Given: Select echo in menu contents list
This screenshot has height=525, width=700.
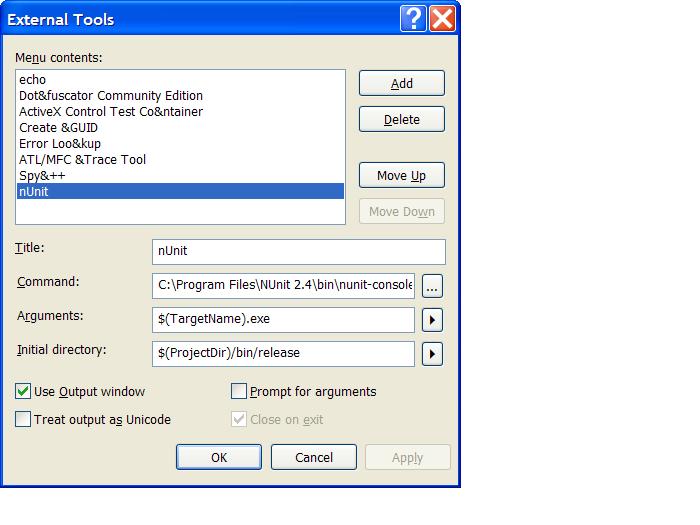Looking at the screenshot, I should (180, 79).
